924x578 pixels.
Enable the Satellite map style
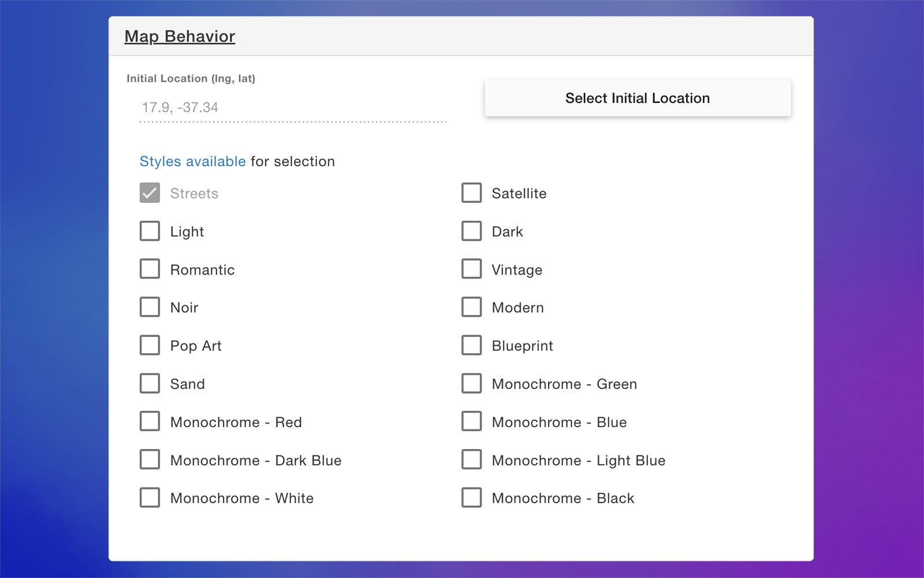(x=471, y=192)
